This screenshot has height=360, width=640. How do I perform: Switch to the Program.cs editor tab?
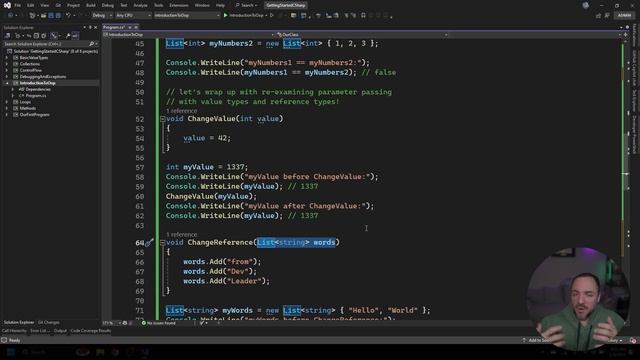pyautogui.click(x=114, y=27)
